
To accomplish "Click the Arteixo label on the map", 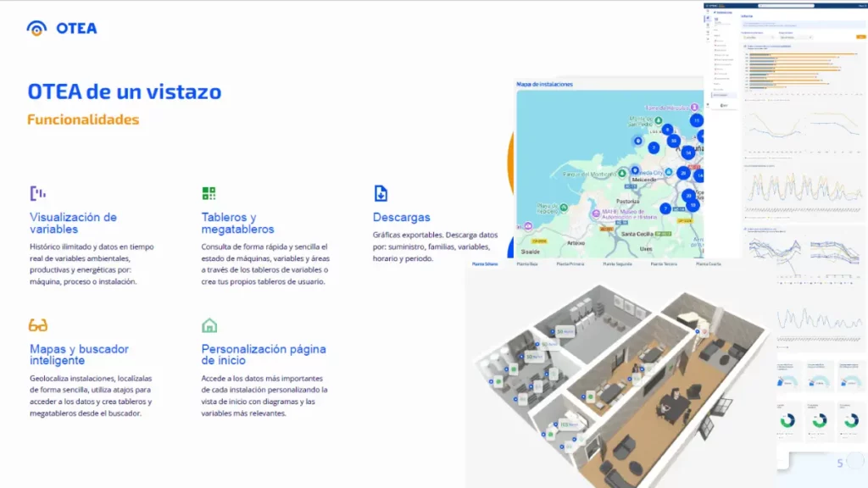I will 576,243.
